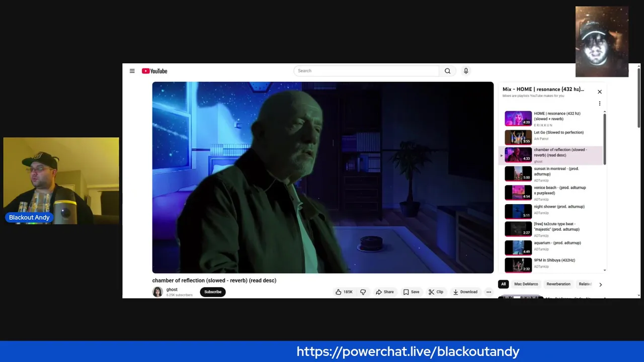Open the YouTube hamburger guide menu
The height and width of the screenshot is (362, 644).
click(x=132, y=71)
